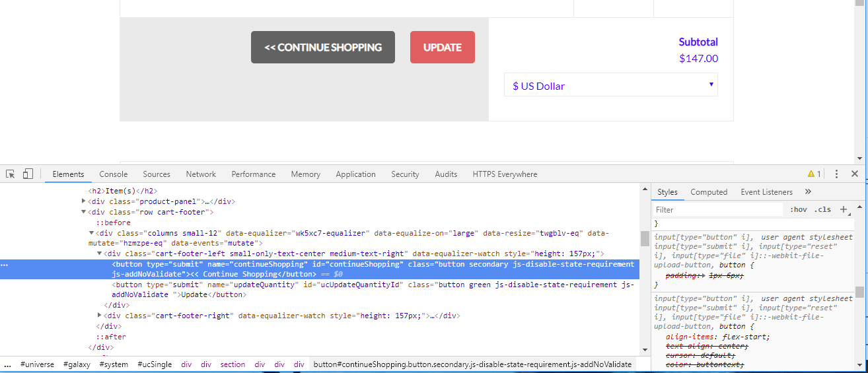This screenshot has width=868, height=373.
Task: Open the Sources tab
Action: 157,174
